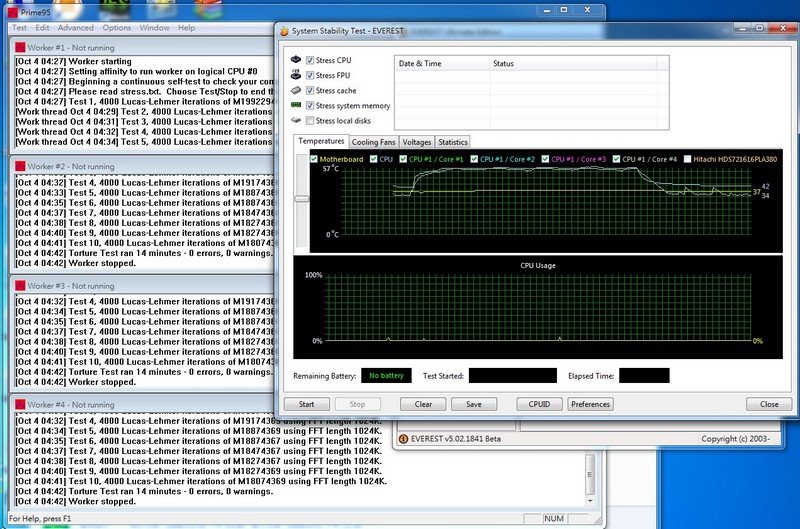Click the No battery indicator
The width and height of the screenshot is (800, 529).
click(386, 375)
